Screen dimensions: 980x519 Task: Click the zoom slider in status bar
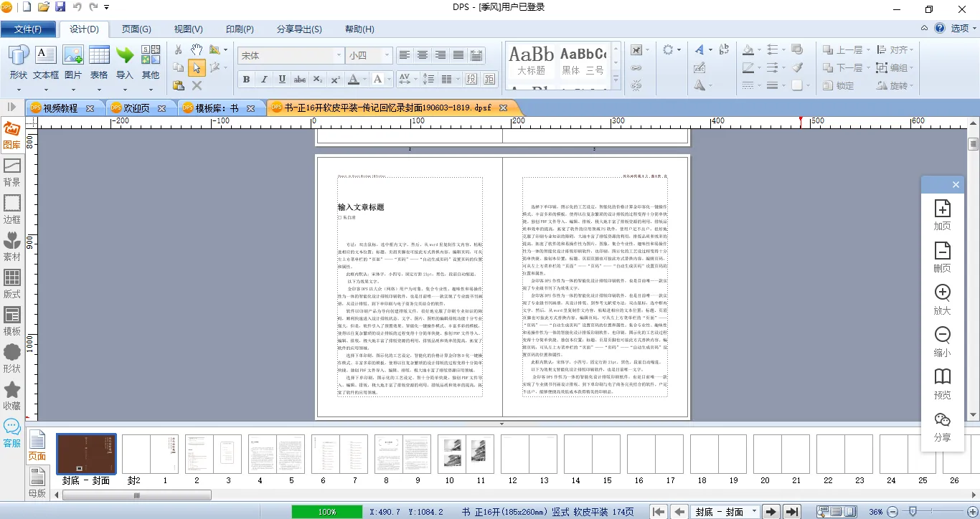[912, 512]
